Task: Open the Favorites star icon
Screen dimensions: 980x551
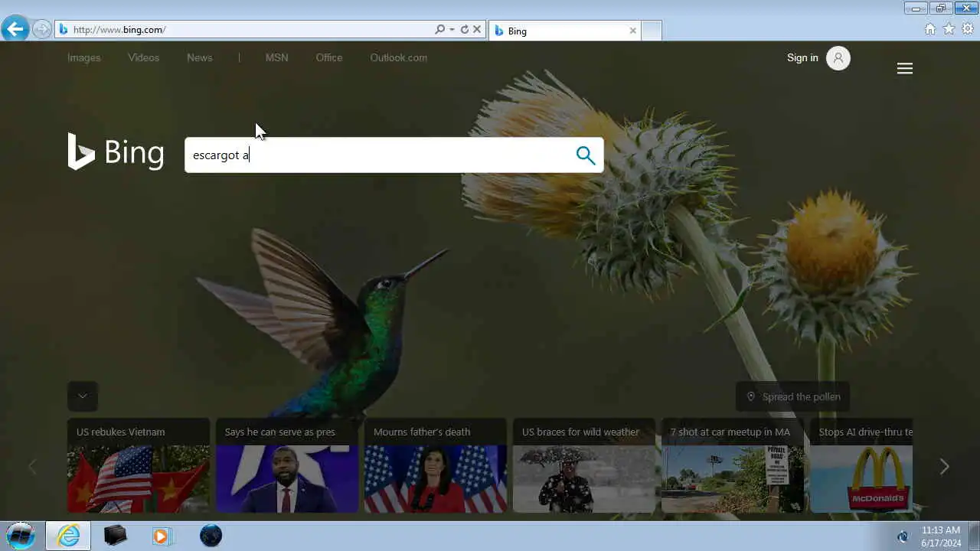Action: [949, 29]
